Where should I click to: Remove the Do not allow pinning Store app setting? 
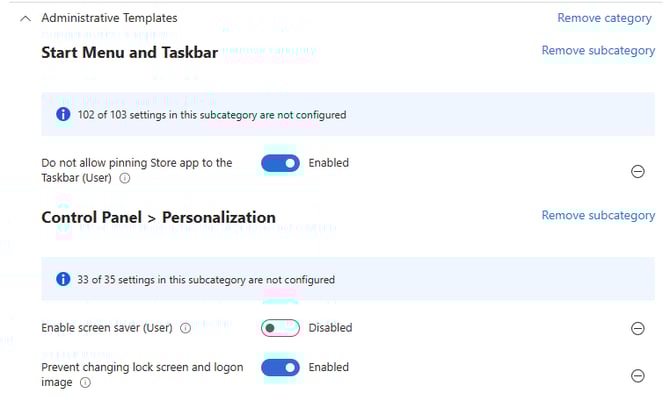point(637,171)
